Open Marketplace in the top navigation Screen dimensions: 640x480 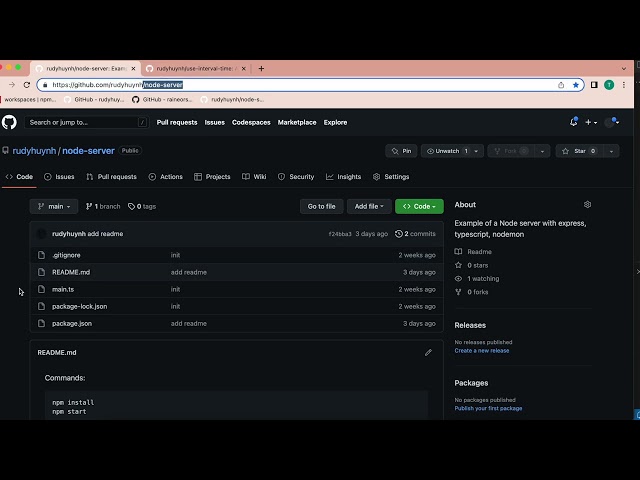coord(297,122)
